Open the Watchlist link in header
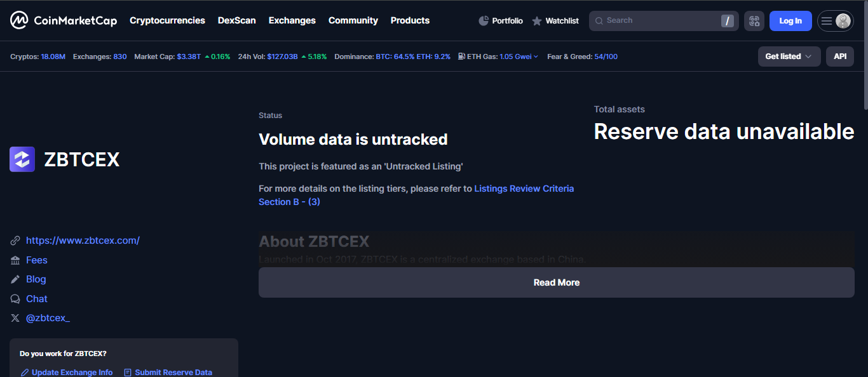 (555, 21)
